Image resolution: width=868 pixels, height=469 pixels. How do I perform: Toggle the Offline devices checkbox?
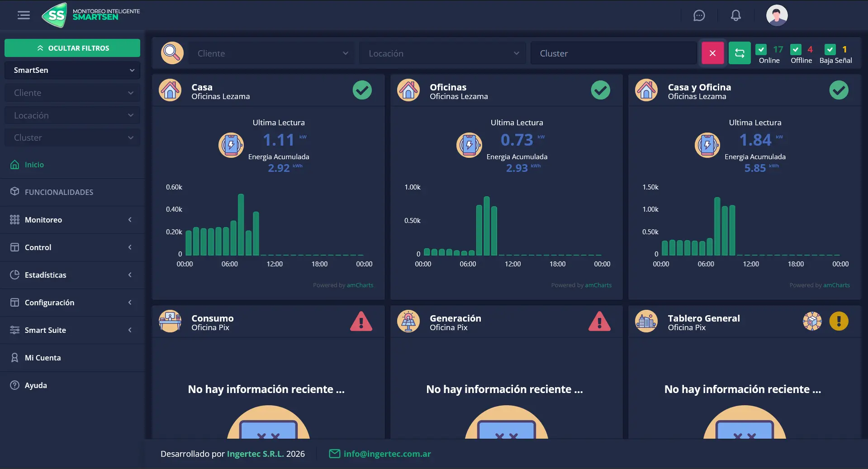pos(796,49)
